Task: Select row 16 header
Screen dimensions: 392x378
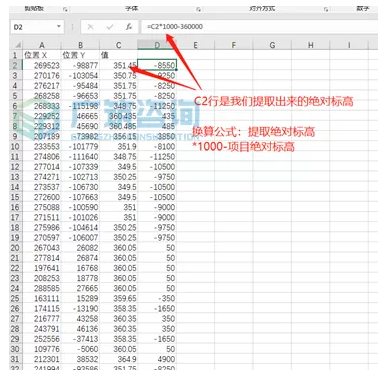Action: click(x=16, y=207)
